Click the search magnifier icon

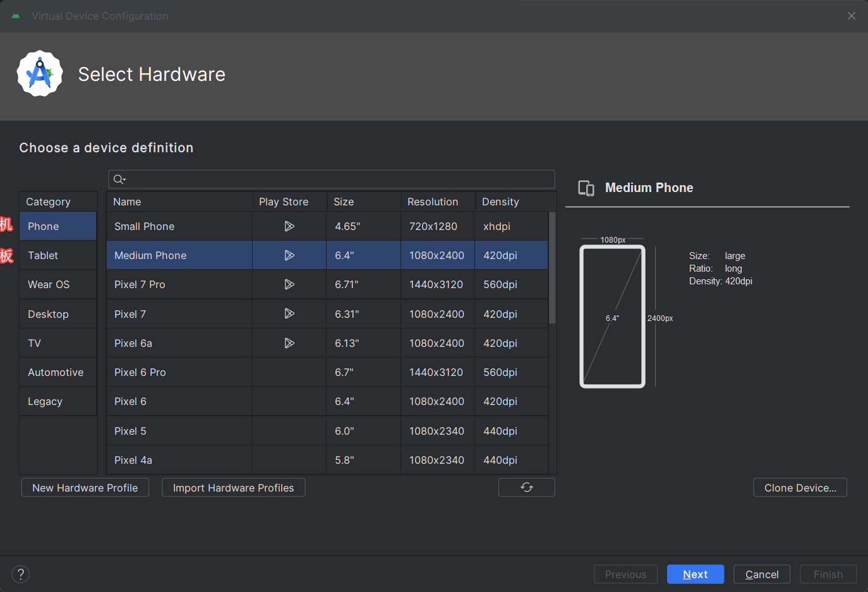pos(119,179)
